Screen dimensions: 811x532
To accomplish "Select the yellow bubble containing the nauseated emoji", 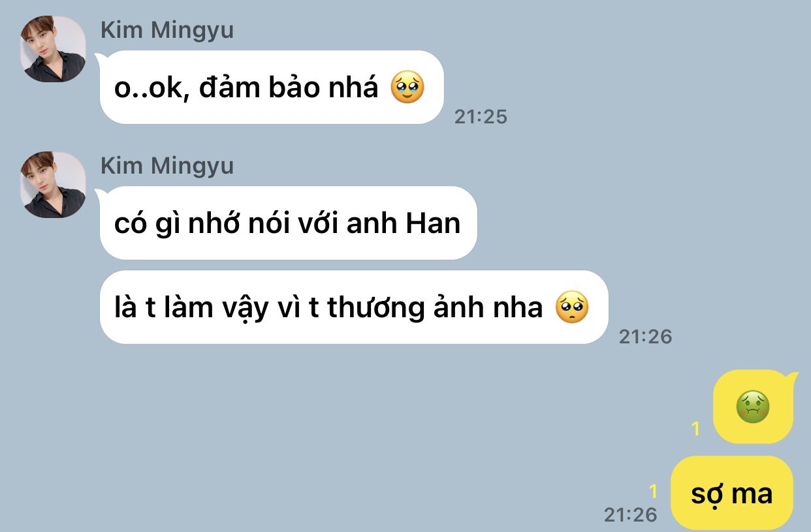I will click(753, 407).
